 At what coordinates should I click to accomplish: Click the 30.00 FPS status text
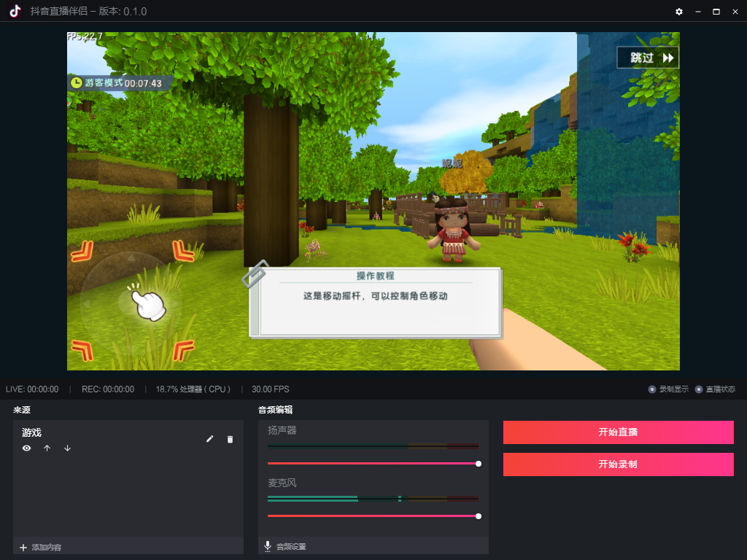coord(271,389)
